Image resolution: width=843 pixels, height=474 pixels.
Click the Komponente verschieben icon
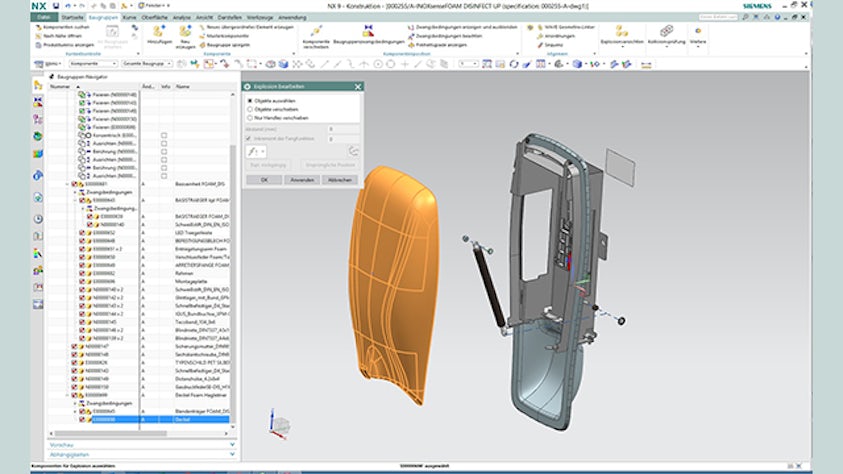[x=316, y=31]
